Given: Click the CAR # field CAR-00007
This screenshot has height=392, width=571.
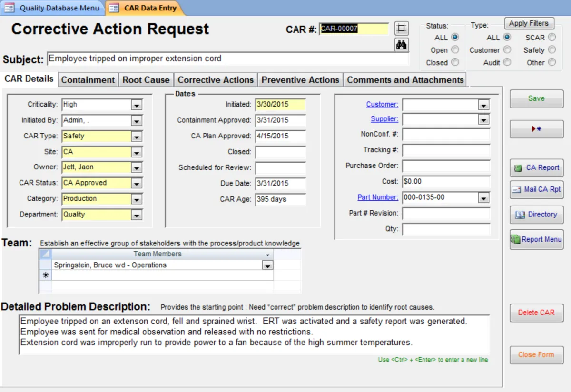Looking at the screenshot, I should [354, 29].
